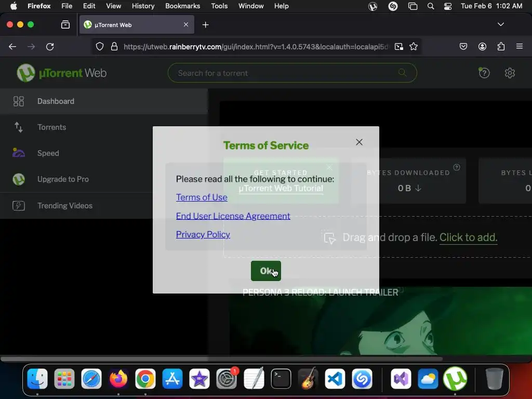Click the Shazam menu bar icon
The image size is (532, 399).
click(393, 6)
